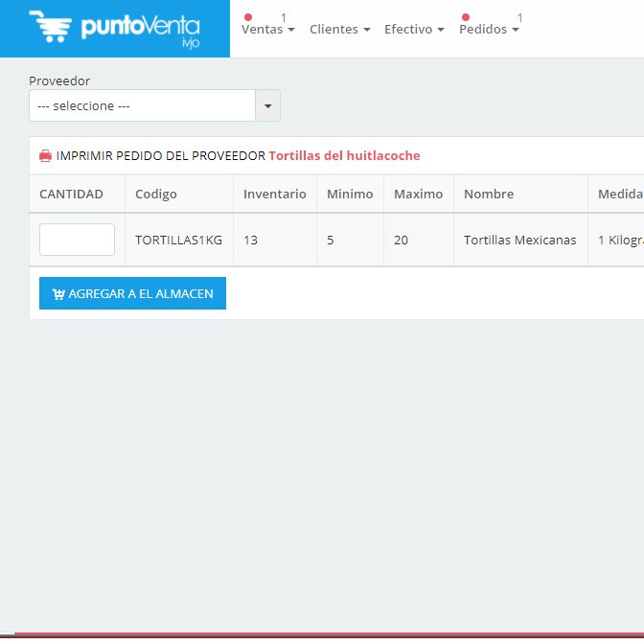
Task: Click the CANTIDAD column header
Action: coord(71,194)
